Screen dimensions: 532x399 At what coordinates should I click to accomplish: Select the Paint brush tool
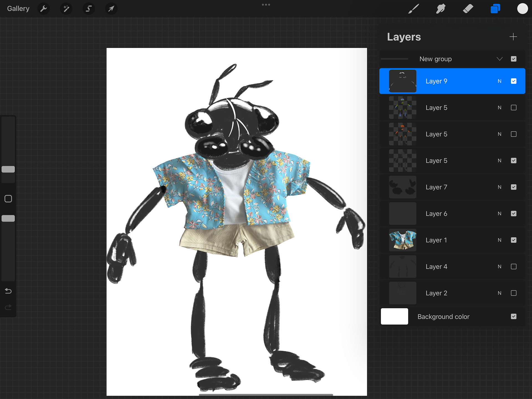pos(413,9)
